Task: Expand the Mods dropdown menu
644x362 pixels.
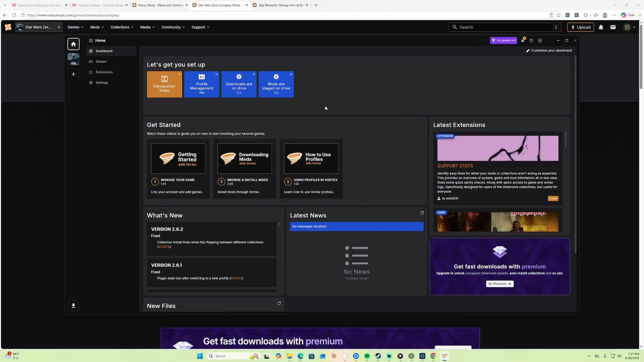Action: pyautogui.click(x=97, y=27)
